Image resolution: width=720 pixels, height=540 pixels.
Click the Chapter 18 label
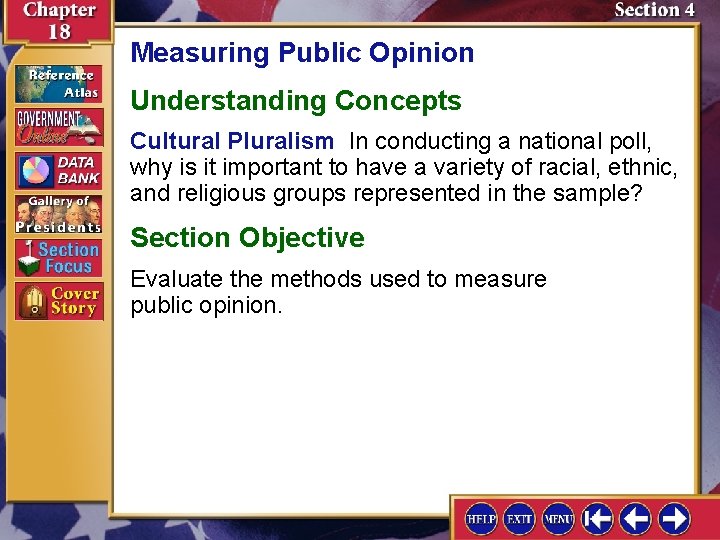coord(59,21)
